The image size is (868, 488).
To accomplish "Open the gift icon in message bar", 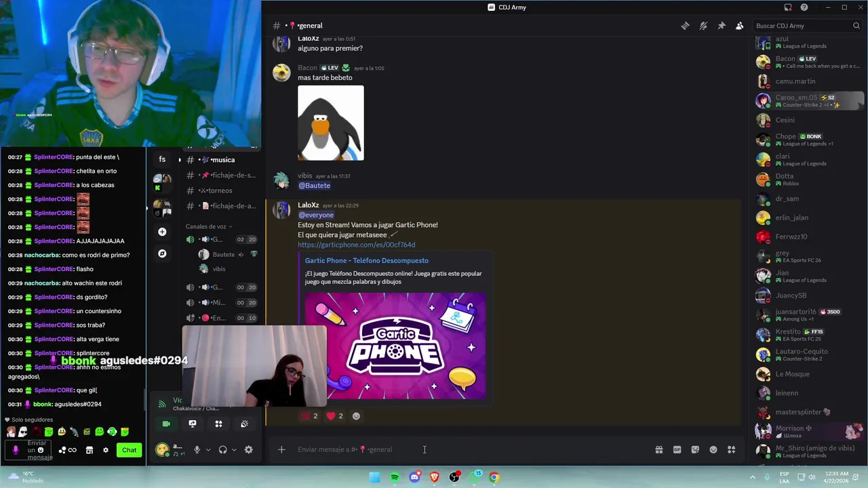I will coord(658,449).
